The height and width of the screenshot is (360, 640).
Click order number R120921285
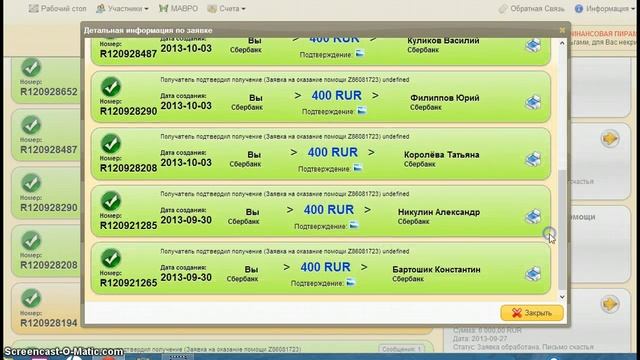pyautogui.click(x=128, y=225)
